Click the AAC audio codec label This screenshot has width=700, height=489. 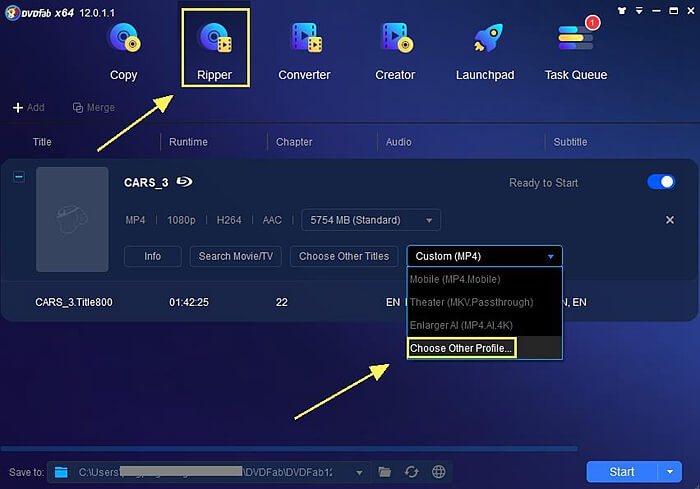pyautogui.click(x=272, y=220)
